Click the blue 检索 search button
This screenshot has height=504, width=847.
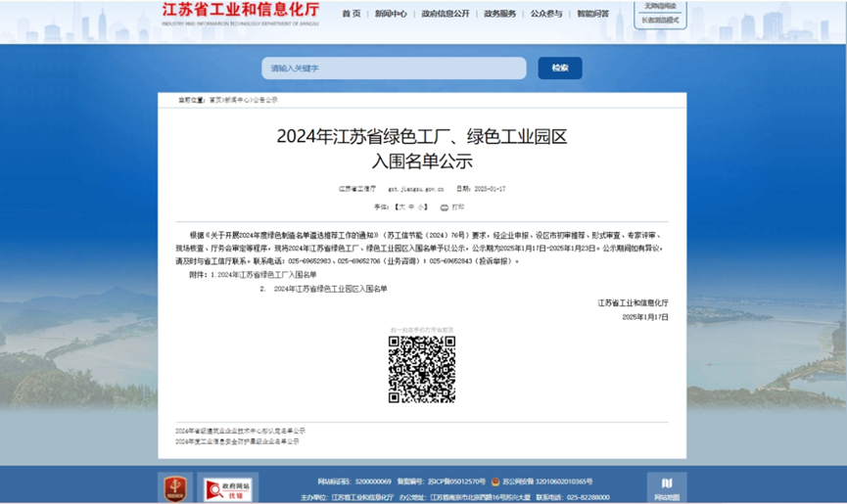[560, 68]
